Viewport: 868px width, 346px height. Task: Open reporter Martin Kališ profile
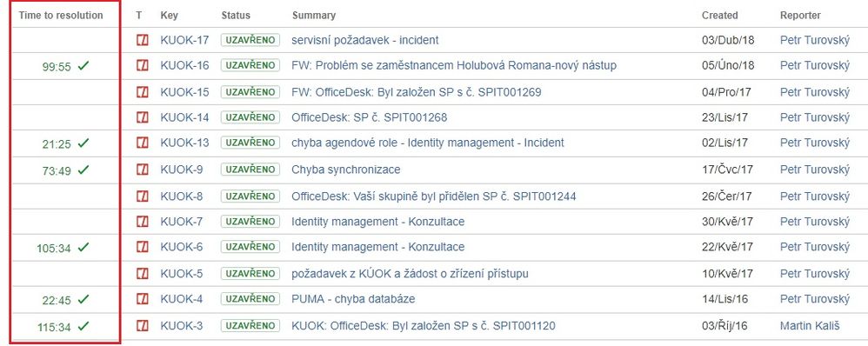pos(810,325)
